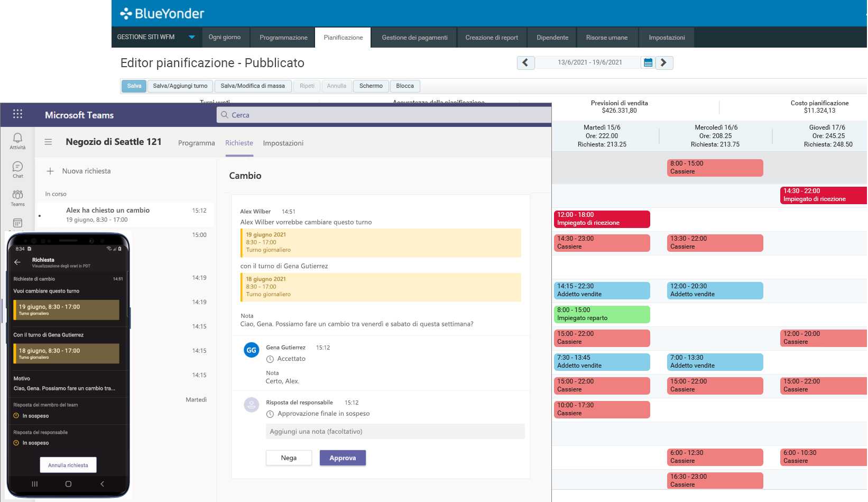Open Ogni giorno tab in BlueYonder
This screenshot has height=502, width=868.
(225, 38)
